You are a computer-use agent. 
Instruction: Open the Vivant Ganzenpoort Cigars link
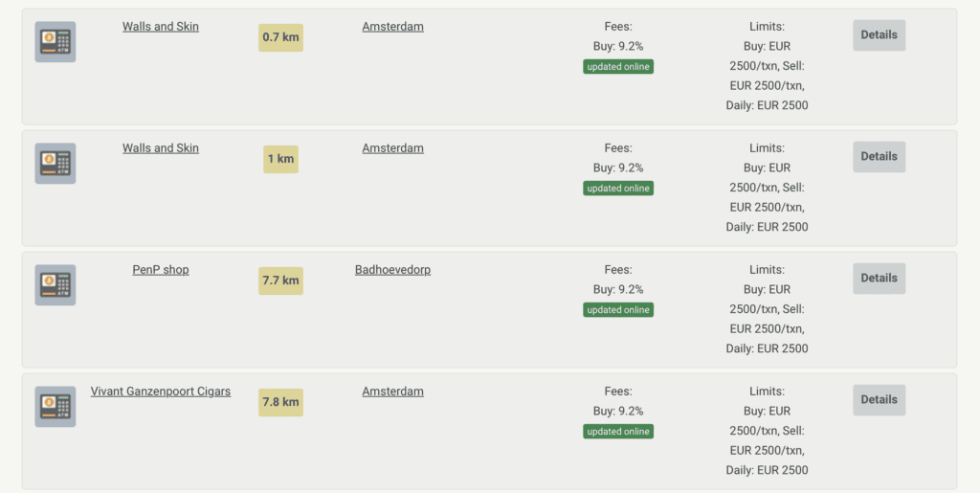click(x=161, y=392)
